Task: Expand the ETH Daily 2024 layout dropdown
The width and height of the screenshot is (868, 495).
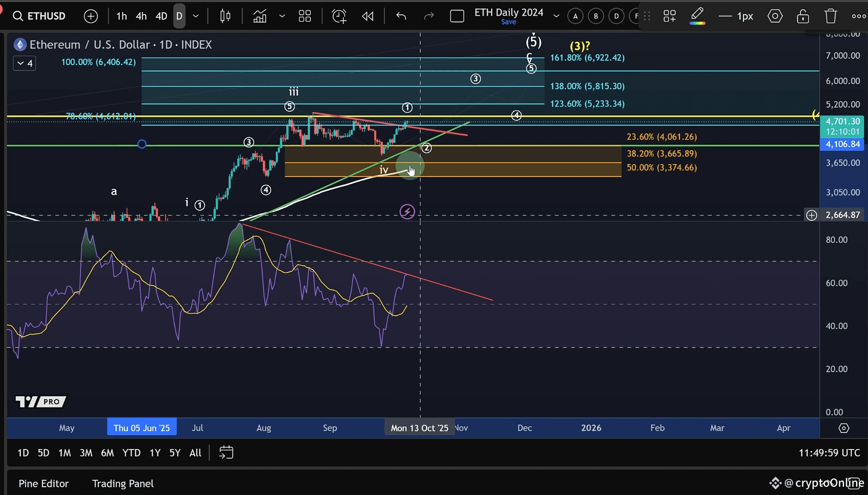Action: click(556, 16)
